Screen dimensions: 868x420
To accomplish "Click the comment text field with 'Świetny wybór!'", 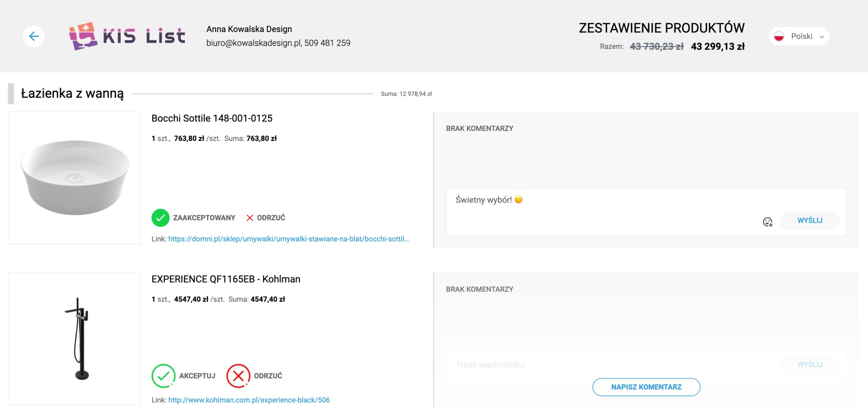I will click(594, 200).
